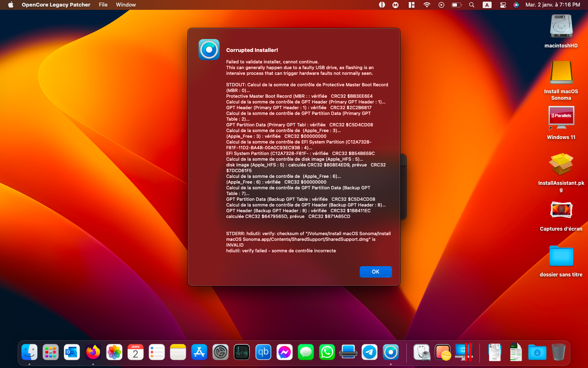Image resolution: width=588 pixels, height=368 pixels.
Task: Open the green spreadsheet document in the Dock
Action: pos(516,352)
